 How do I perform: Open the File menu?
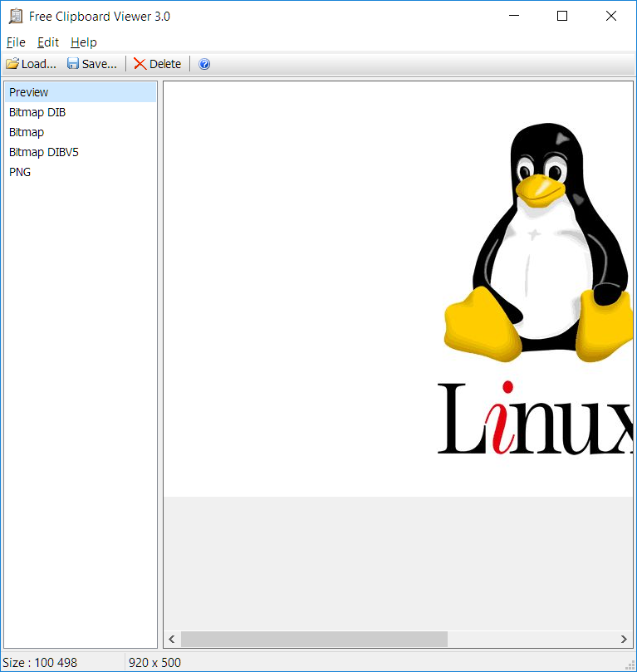point(16,42)
